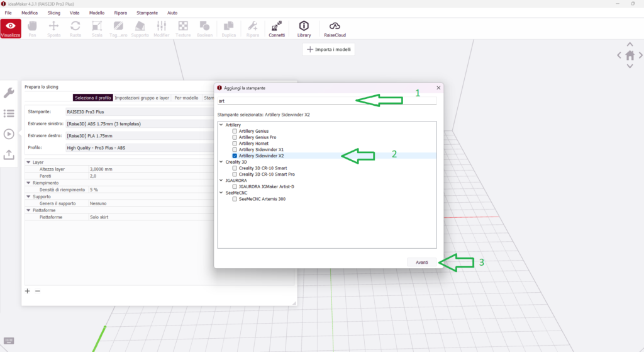Click the home view icon
This screenshot has width=644, height=352.
(x=630, y=55)
